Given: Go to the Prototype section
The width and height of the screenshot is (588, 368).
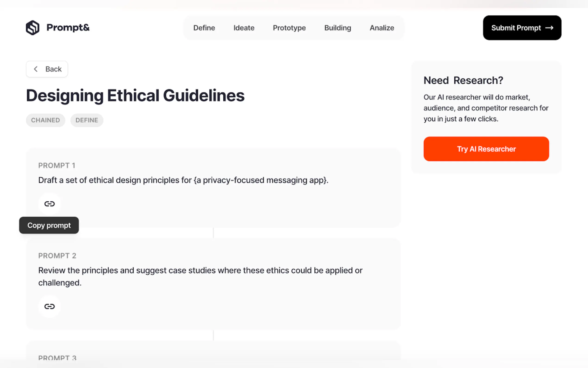Looking at the screenshot, I should pos(289,28).
